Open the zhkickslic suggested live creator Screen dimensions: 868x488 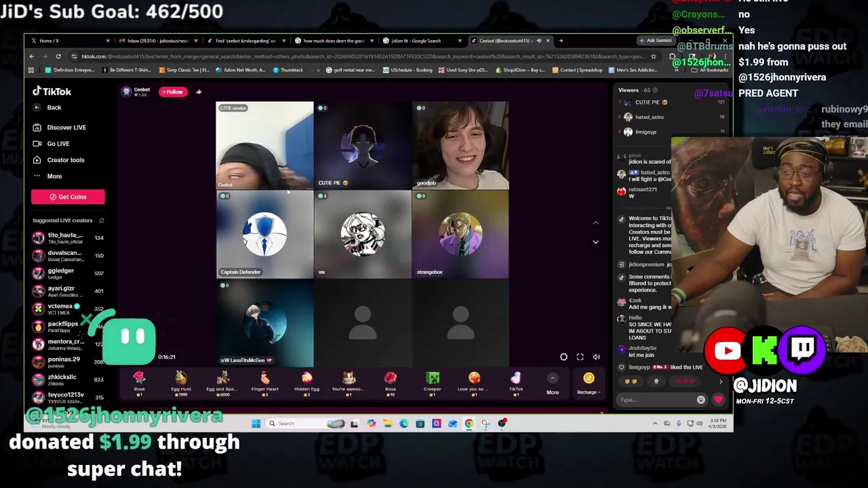tap(68, 380)
